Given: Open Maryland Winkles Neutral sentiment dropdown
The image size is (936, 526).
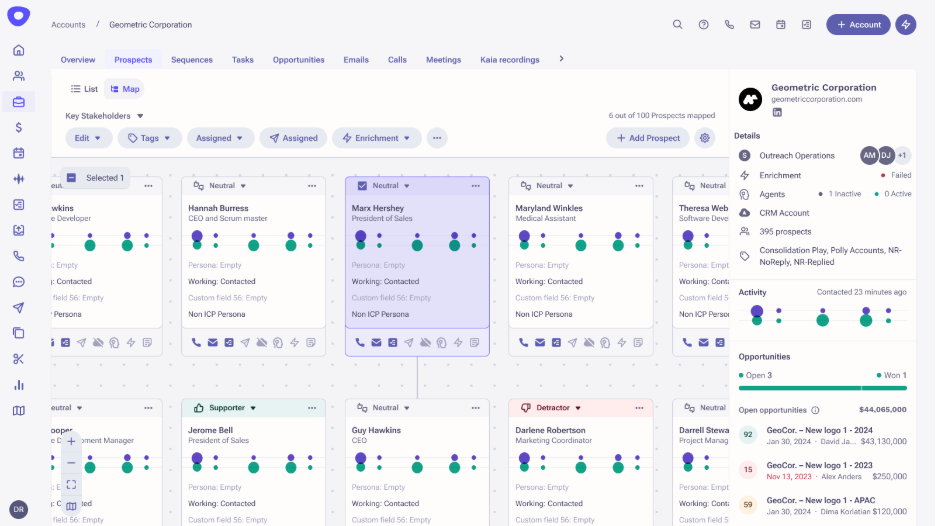Looking at the screenshot, I should [547, 186].
